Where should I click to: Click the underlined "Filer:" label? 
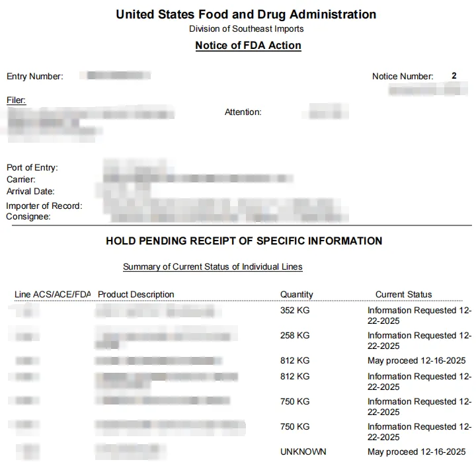16,100
